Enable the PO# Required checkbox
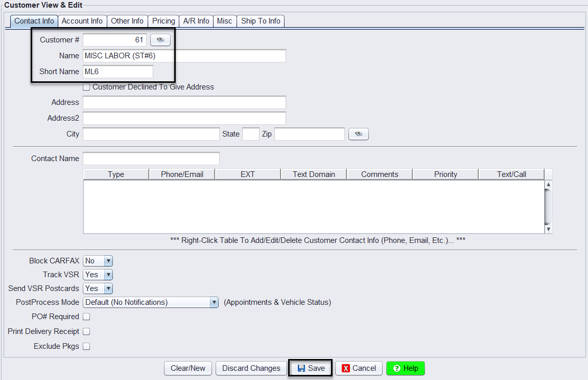588x380 pixels. tap(86, 317)
